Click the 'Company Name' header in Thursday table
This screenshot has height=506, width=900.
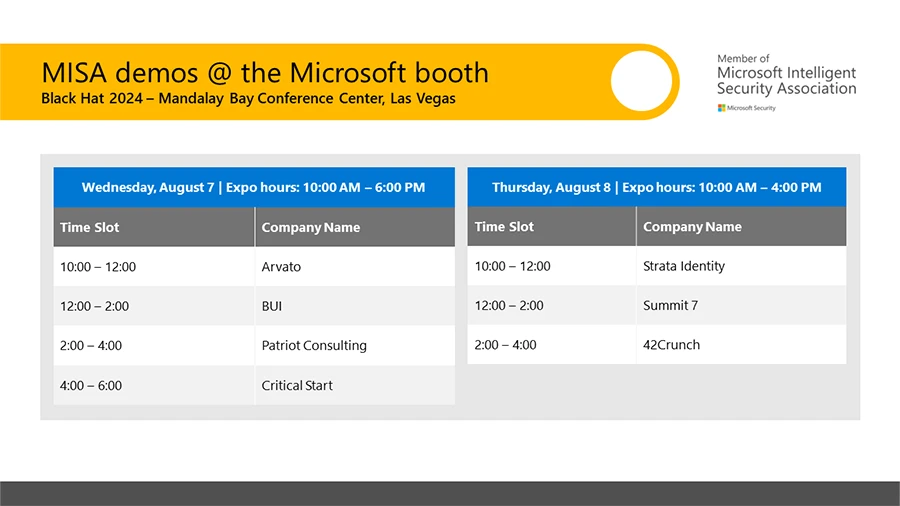point(741,227)
